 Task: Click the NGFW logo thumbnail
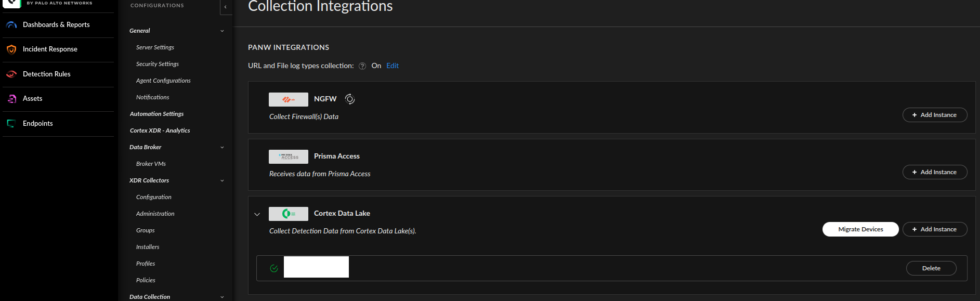point(289,99)
